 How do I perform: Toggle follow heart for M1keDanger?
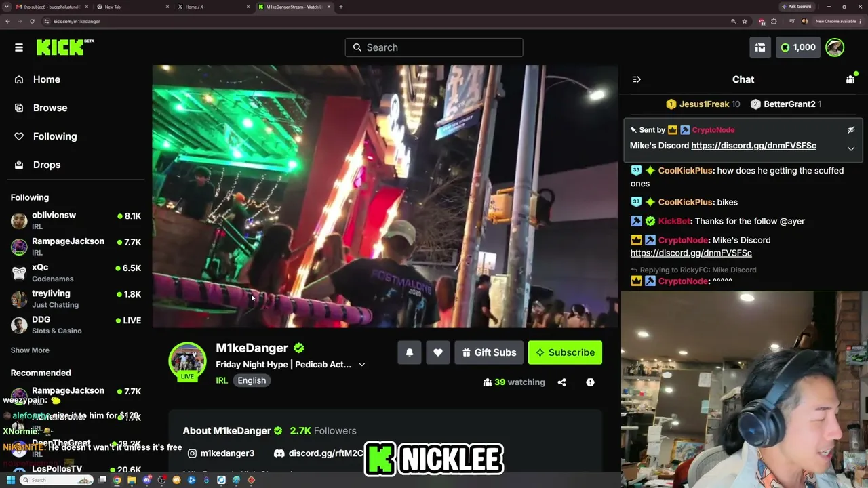point(438,352)
